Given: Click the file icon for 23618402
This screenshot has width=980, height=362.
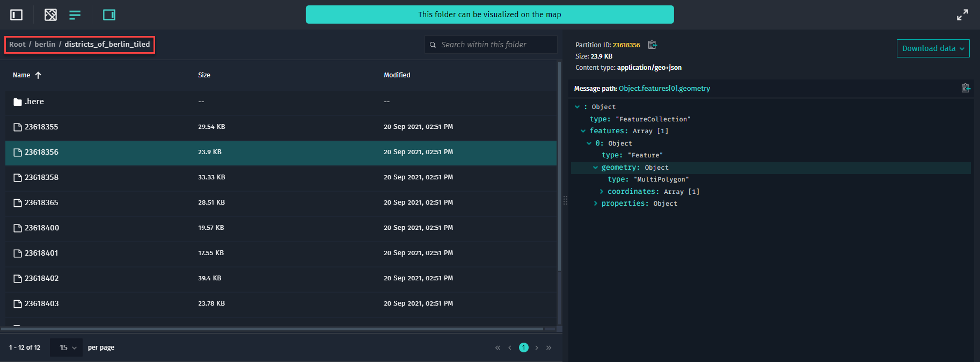Looking at the screenshot, I should [x=18, y=278].
